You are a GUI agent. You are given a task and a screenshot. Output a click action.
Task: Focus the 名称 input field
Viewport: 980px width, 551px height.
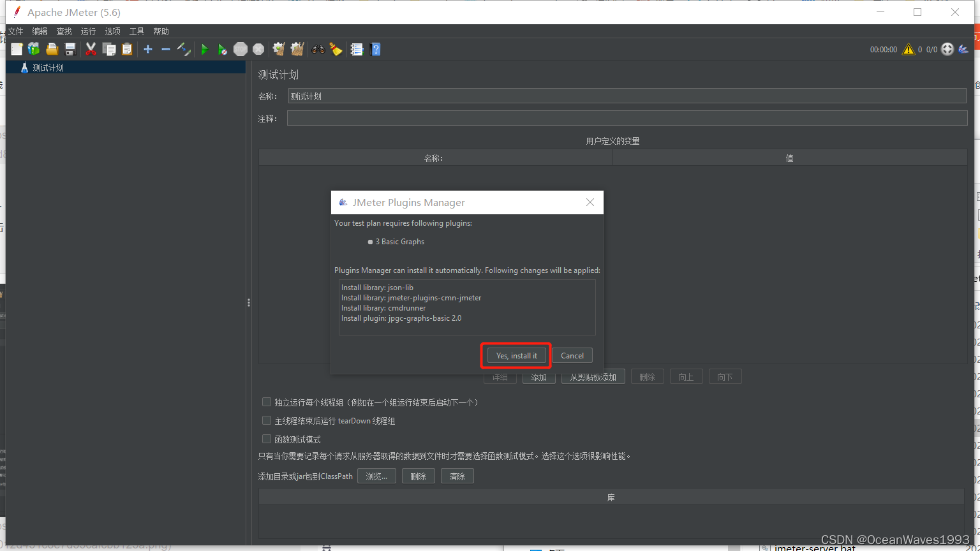tap(627, 96)
